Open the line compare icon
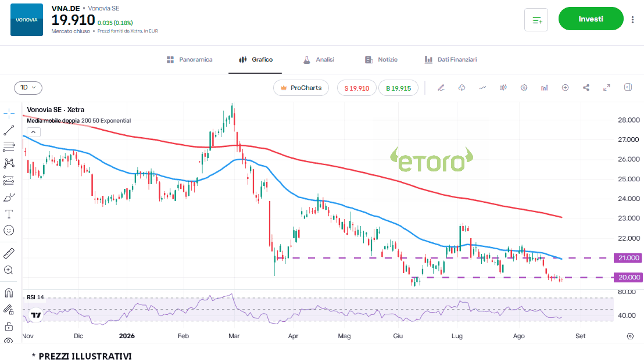The width and height of the screenshot is (644, 362). 482,87
